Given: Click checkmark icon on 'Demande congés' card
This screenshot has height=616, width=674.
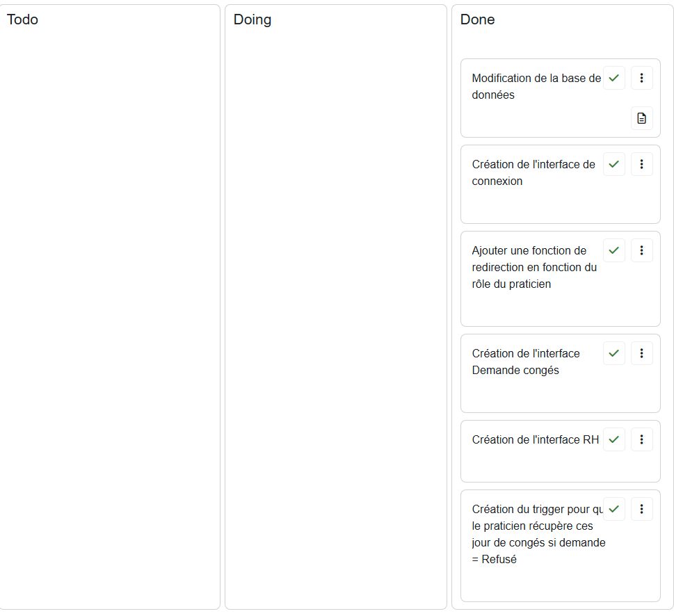Looking at the screenshot, I should click(613, 353).
